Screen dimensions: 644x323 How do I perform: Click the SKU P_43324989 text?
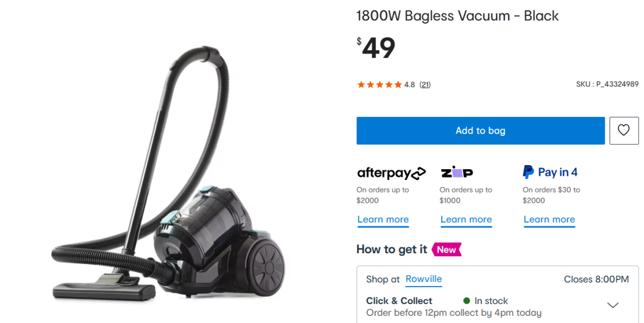607,84
